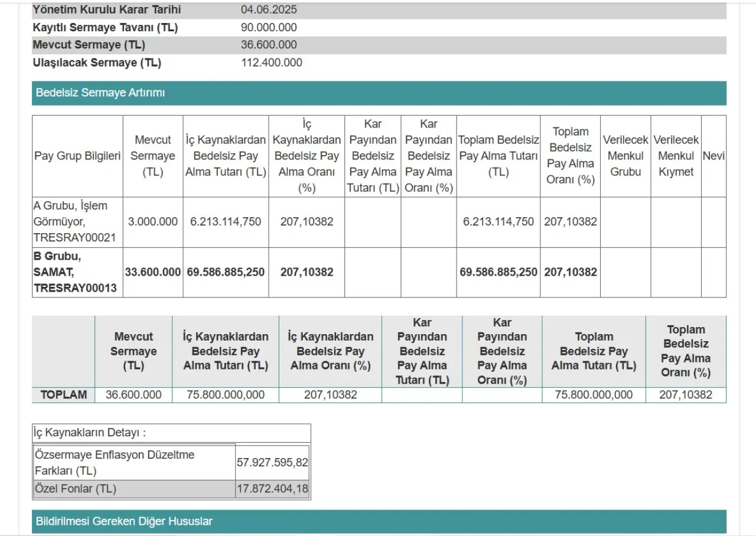Select the TOPLAM row's Mevcut Sermaye 36.600.000
Screen dimensions: 756x536
133,395
